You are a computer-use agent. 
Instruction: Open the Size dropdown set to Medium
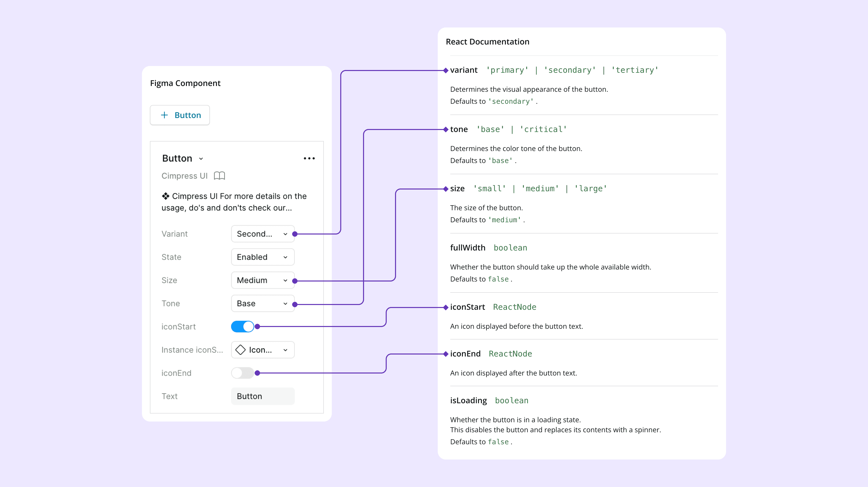pos(263,280)
